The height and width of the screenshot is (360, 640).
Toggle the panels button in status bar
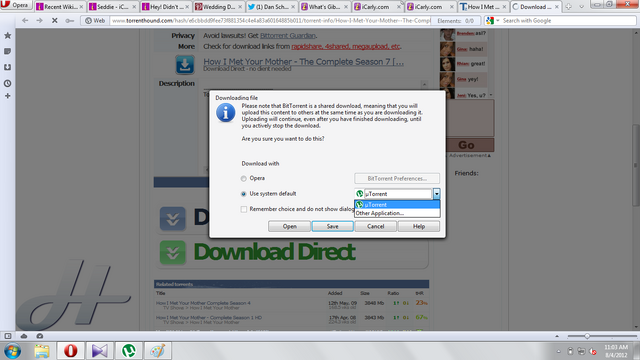(8, 336)
